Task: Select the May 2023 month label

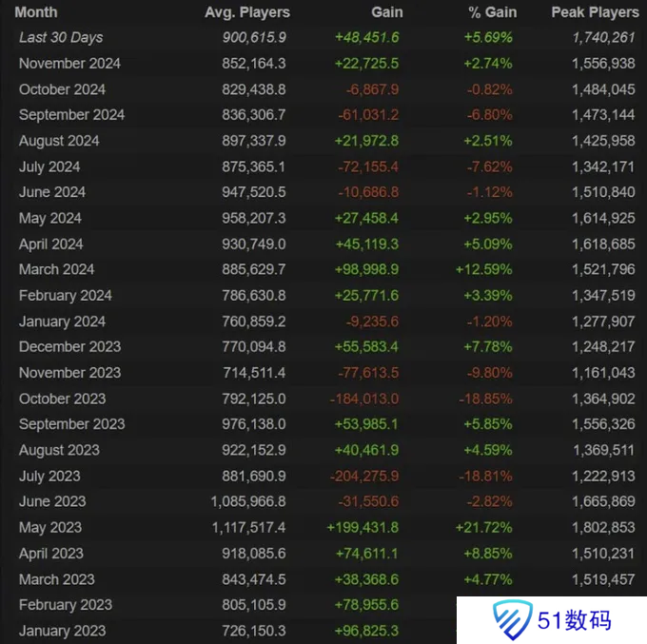Action: pos(50,527)
